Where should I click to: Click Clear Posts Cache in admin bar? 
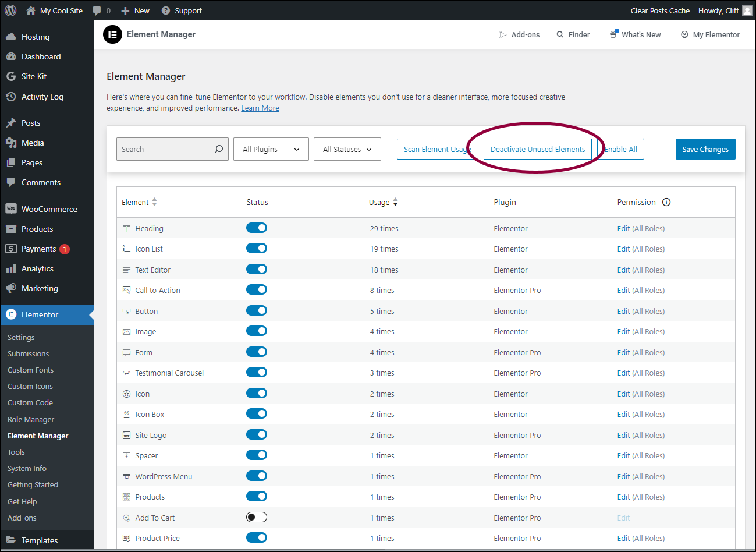point(660,10)
